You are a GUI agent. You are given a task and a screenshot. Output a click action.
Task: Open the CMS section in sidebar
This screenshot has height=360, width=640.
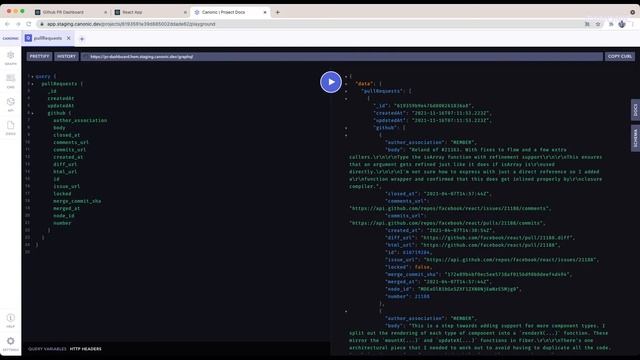[x=11, y=81]
